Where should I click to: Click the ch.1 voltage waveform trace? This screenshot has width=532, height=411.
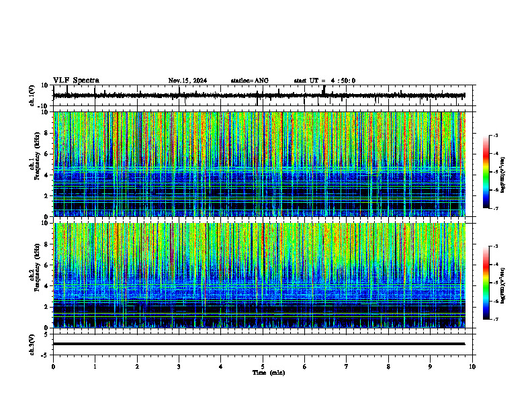(259, 95)
